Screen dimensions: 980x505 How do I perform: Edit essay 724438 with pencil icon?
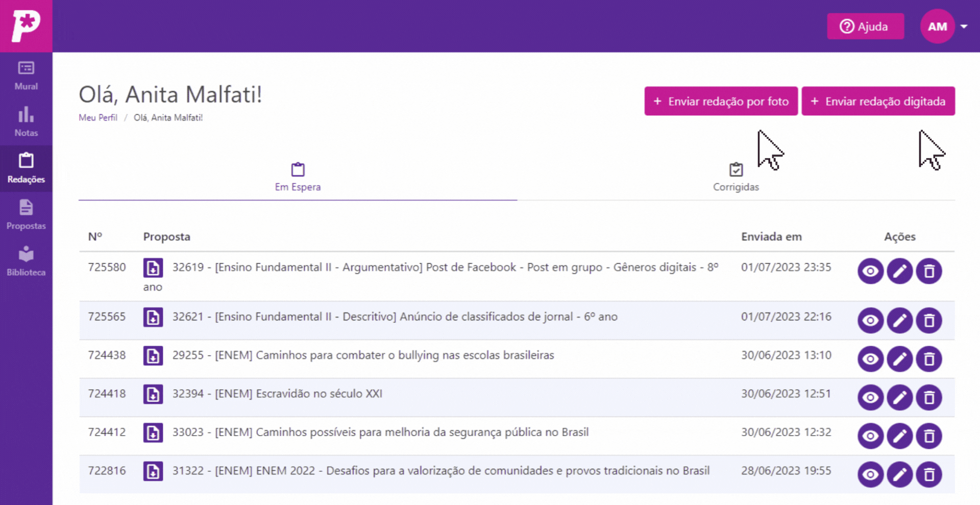tap(899, 359)
